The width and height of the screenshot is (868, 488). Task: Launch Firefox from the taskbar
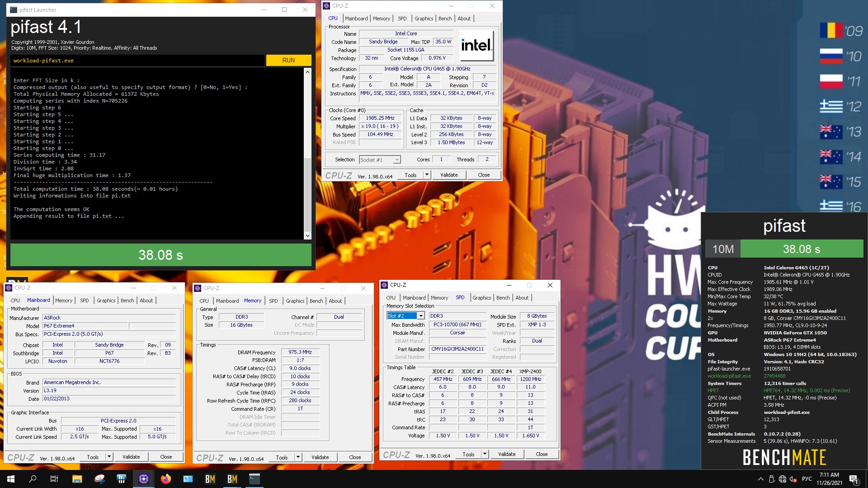[166, 479]
